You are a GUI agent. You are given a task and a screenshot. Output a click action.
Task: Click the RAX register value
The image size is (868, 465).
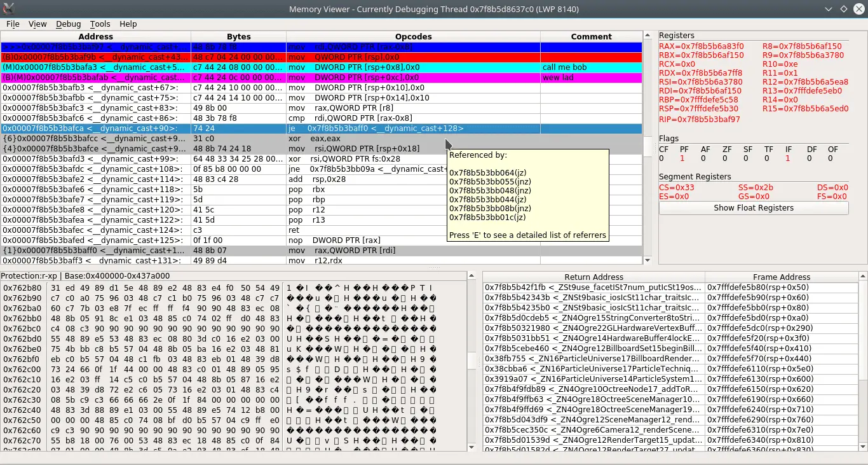(x=701, y=46)
